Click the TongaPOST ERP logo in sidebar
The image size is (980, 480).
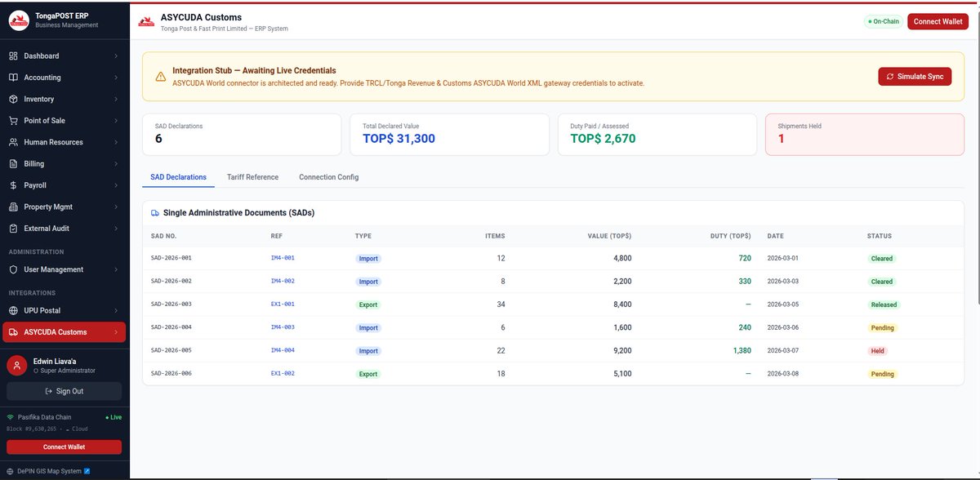click(19, 20)
